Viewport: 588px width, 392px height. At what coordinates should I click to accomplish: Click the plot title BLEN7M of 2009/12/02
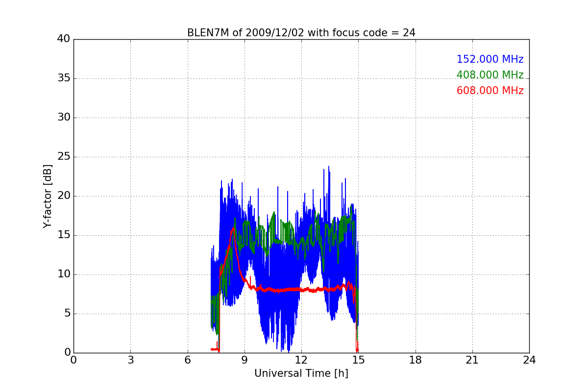pyautogui.click(x=301, y=33)
